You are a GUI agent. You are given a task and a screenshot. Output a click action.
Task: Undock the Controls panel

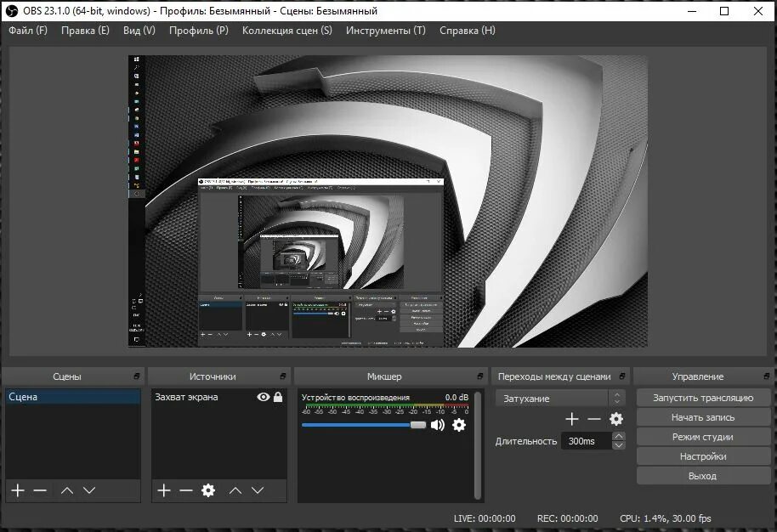click(x=767, y=376)
